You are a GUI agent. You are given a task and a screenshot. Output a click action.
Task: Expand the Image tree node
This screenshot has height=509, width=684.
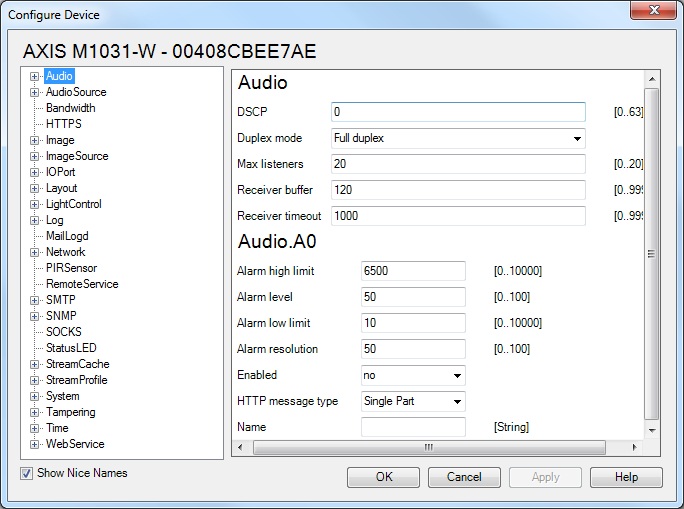34,140
